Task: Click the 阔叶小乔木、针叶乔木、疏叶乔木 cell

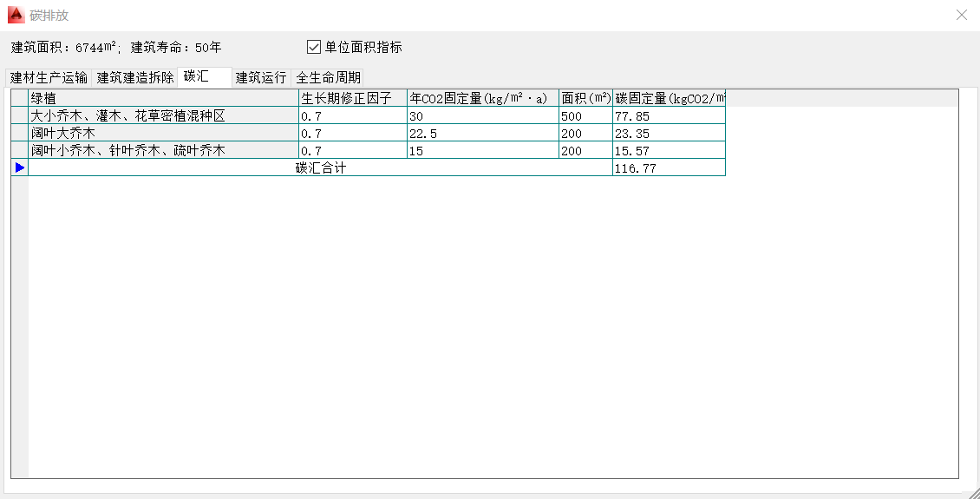Action: (163, 150)
